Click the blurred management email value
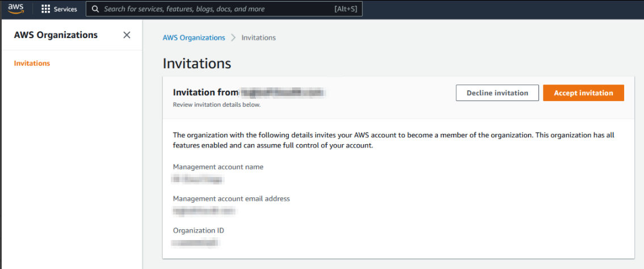This screenshot has height=269, width=644. (204, 211)
